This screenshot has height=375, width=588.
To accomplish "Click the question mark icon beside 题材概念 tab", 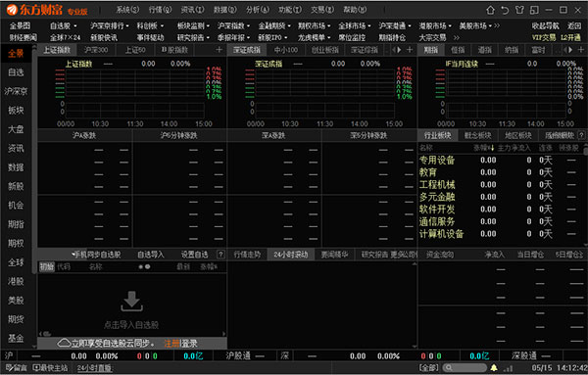I will [581, 135].
